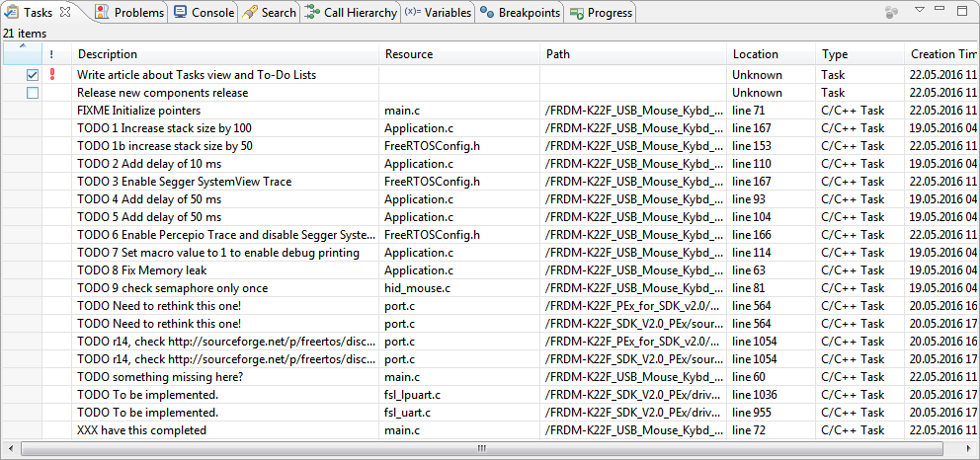Image resolution: width=980 pixels, height=460 pixels.
Task: Select the 'TODO 8 Fix Memory leak' row
Action: 141,270
